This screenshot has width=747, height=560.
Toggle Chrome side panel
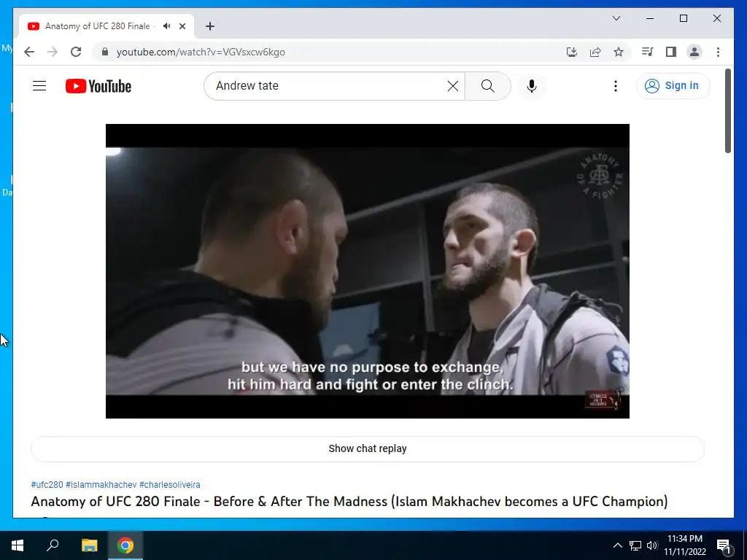(x=671, y=52)
